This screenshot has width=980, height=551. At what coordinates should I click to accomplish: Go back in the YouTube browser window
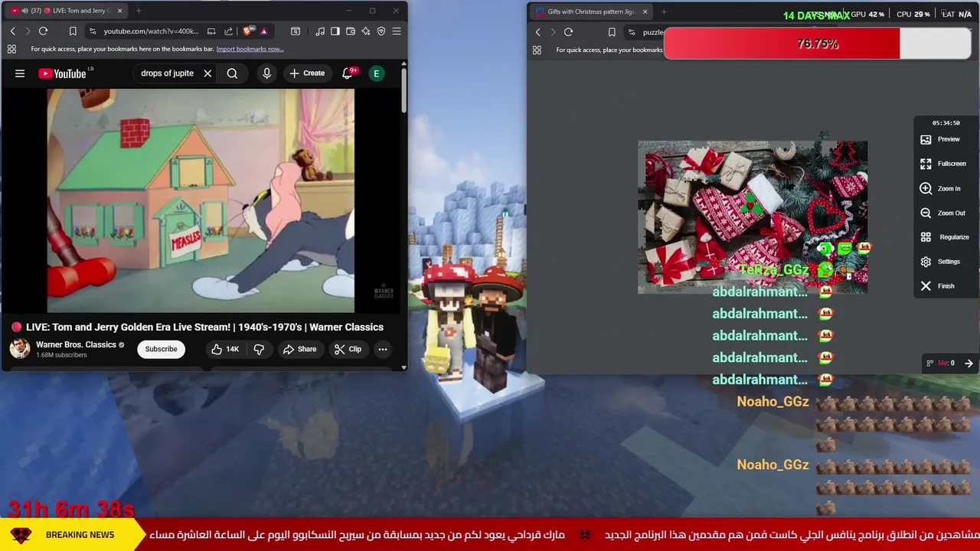click(x=12, y=31)
